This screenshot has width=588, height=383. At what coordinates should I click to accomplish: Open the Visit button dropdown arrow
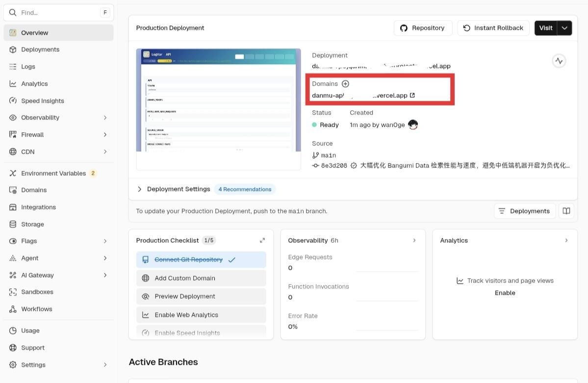click(x=564, y=28)
